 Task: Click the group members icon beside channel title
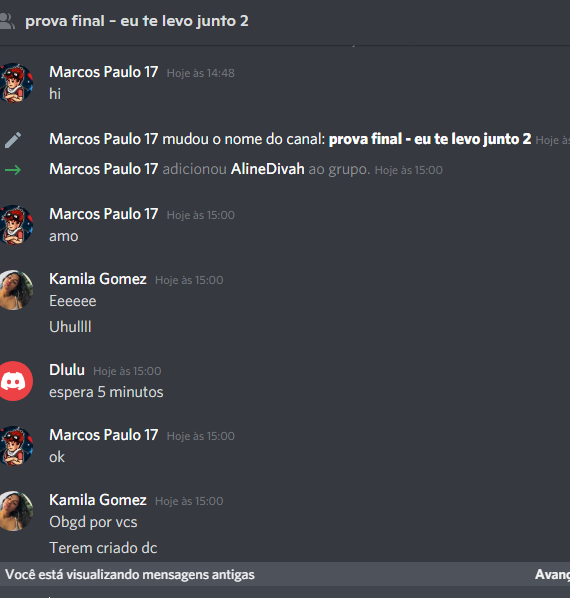click(7, 21)
